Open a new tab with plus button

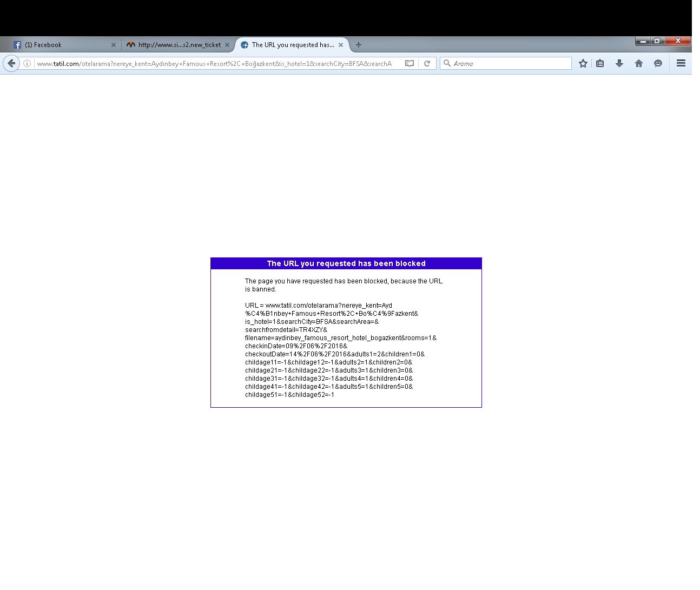pyautogui.click(x=358, y=45)
